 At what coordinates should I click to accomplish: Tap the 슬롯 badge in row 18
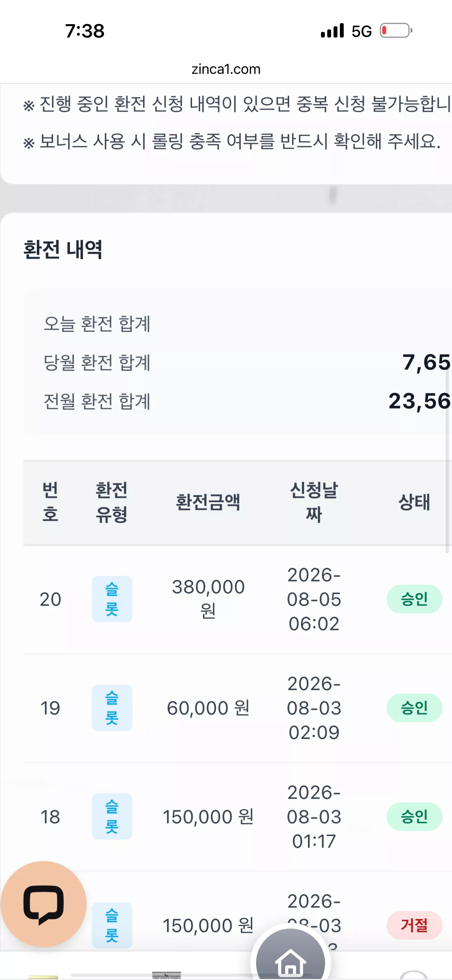(112, 816)
